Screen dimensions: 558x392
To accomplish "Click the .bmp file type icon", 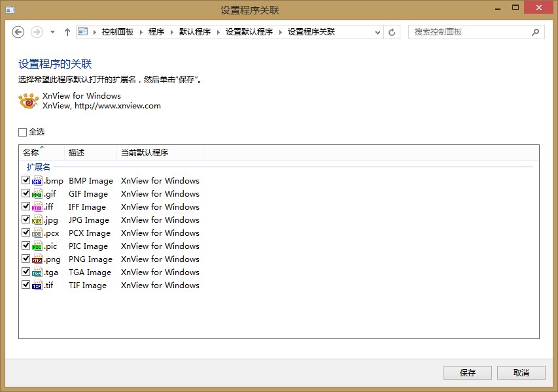I will pyautogui.click(x=37, y=180).
